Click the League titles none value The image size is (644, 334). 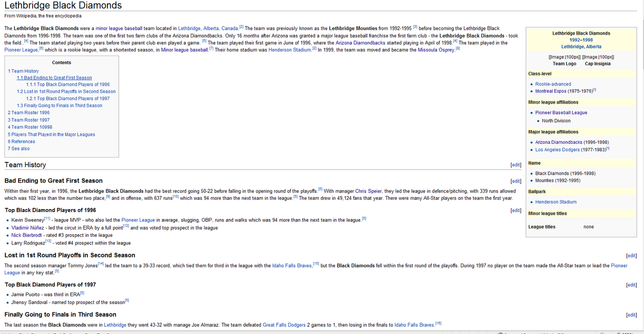pyautogui.click(x=589, y=227)
